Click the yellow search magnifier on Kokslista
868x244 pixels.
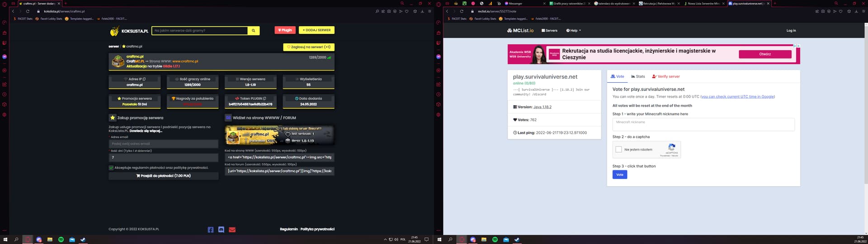(x=254, y=31)
